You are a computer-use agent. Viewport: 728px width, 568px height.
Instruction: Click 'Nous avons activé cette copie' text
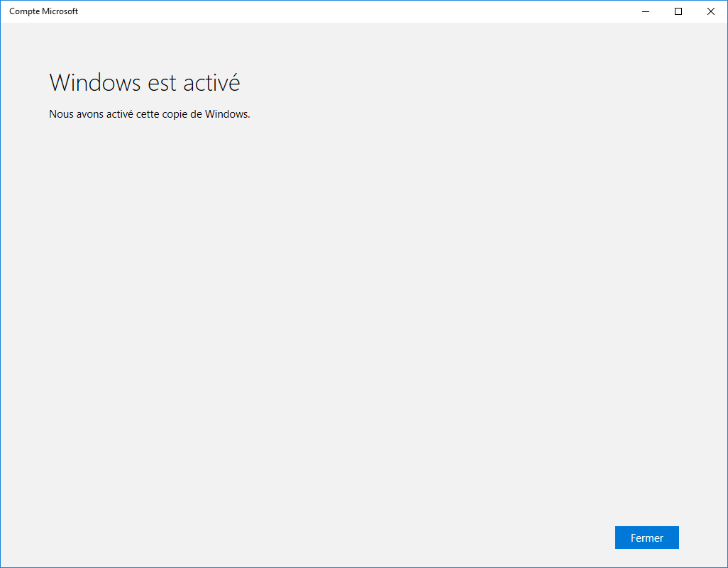click(x=118, y=114)
